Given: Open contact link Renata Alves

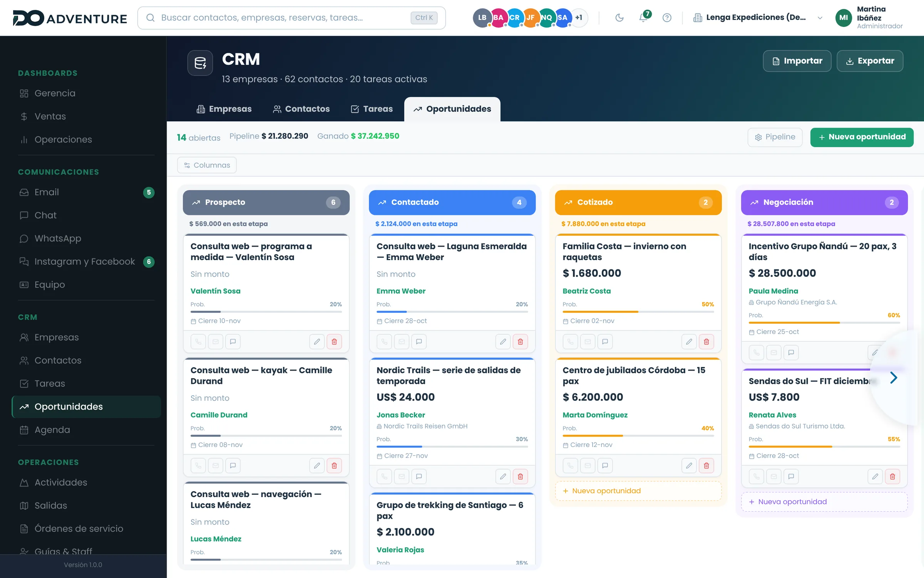Looking at the screenshot, I should click(x=772, y=415).
